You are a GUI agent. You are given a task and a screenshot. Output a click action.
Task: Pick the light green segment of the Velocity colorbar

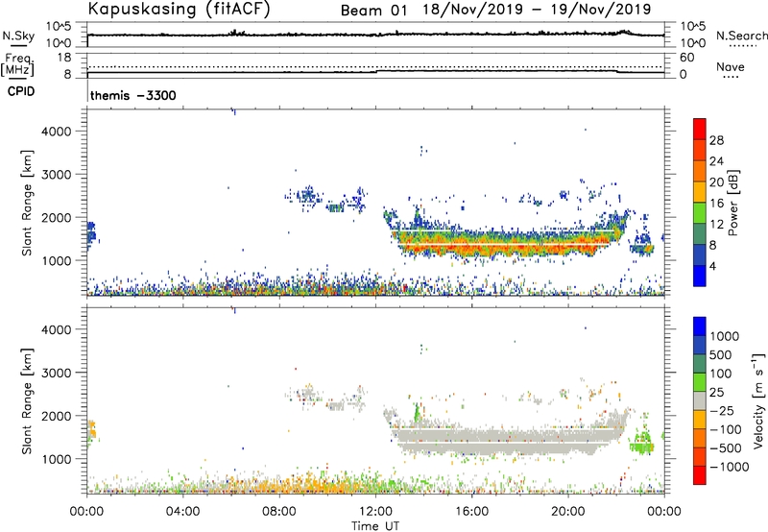pos(700,382)
